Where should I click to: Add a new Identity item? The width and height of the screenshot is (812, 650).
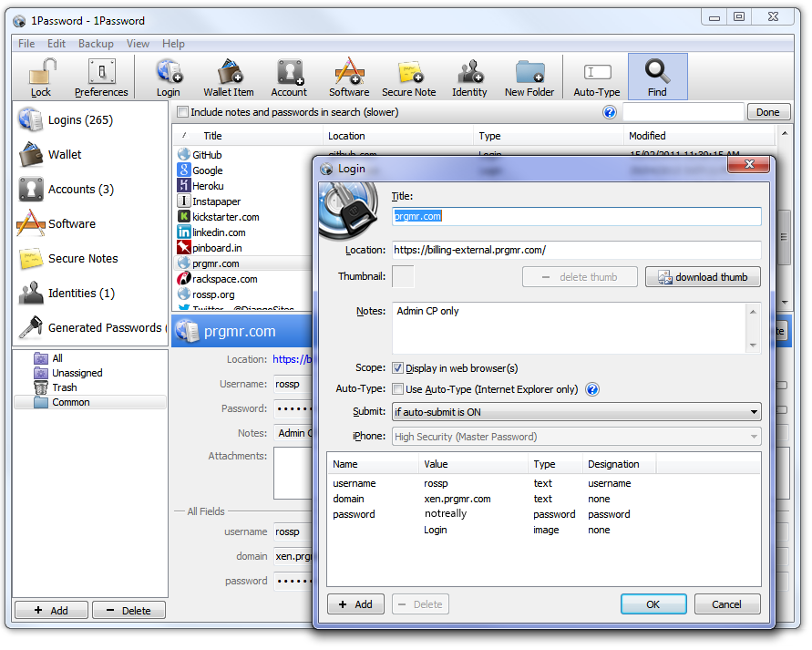(x=469, y=77)
